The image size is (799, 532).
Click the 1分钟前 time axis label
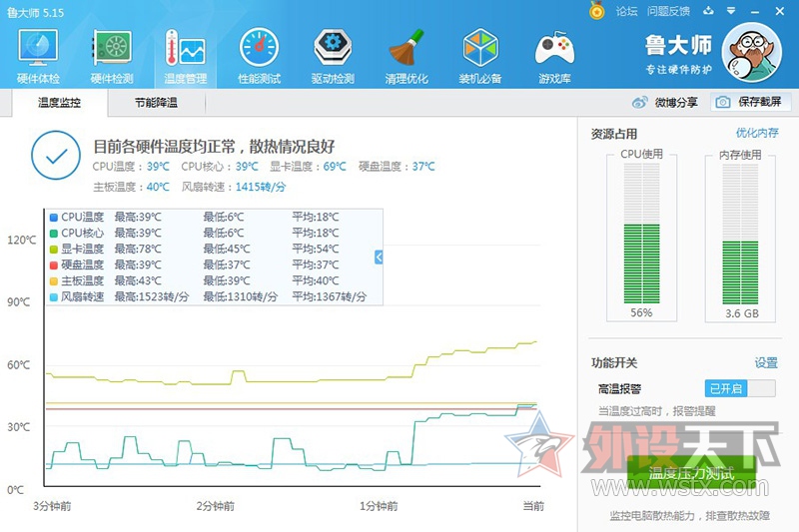379,506
